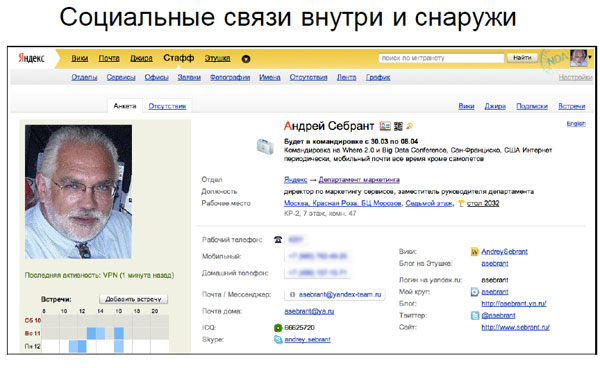Click the Добавить встречу button
The height and width of the screenshot is (368, 600).
pyautogui.click(x=134, y=299)
